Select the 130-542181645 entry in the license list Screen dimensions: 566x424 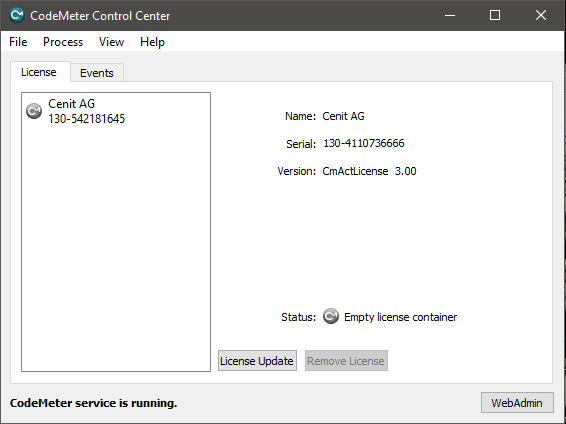pos(87,119)
